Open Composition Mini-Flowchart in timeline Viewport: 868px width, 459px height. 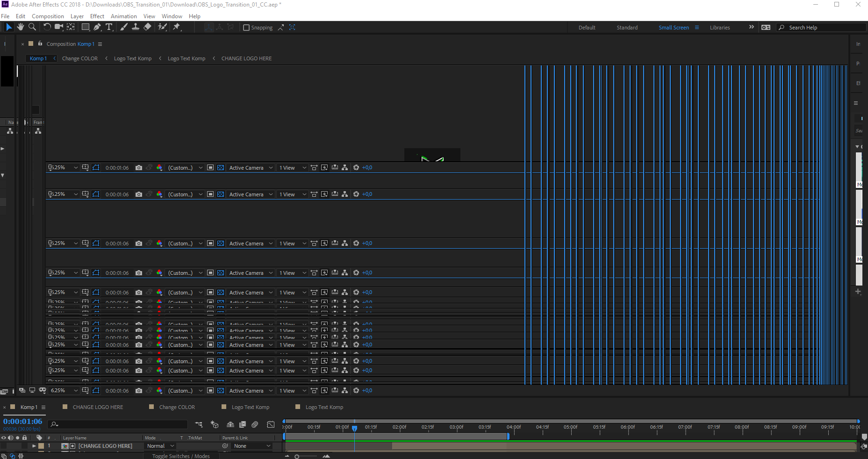coord(199,424)
